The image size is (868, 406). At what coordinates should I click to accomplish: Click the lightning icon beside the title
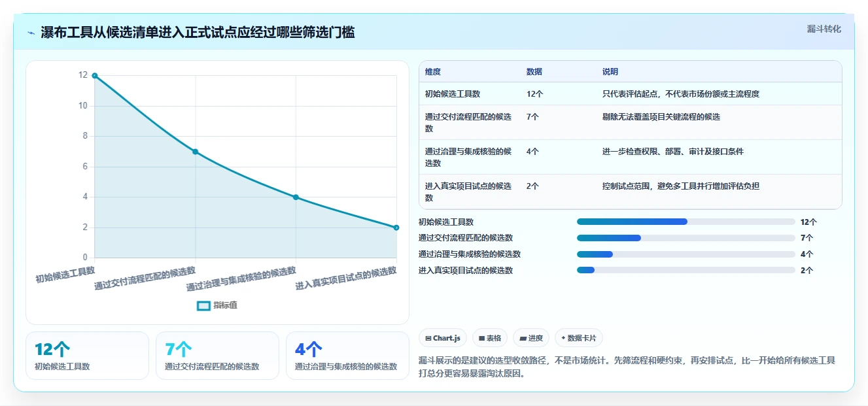(x=31, y=33)
